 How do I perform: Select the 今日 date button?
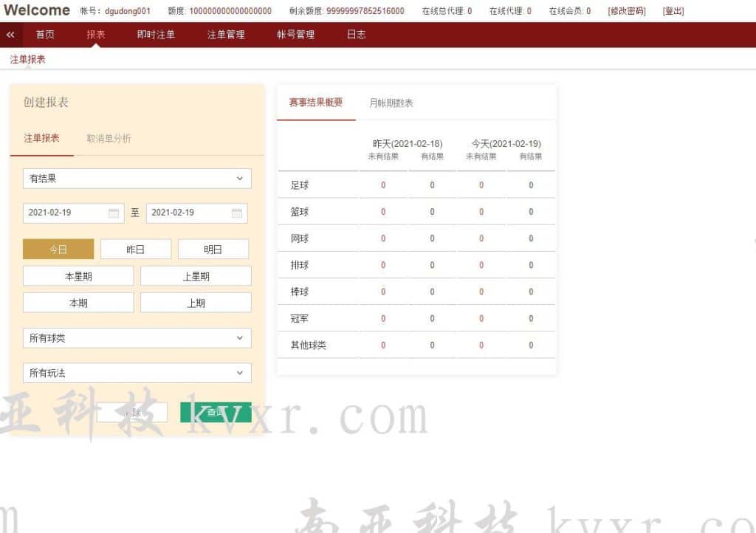tap(58, 249)
